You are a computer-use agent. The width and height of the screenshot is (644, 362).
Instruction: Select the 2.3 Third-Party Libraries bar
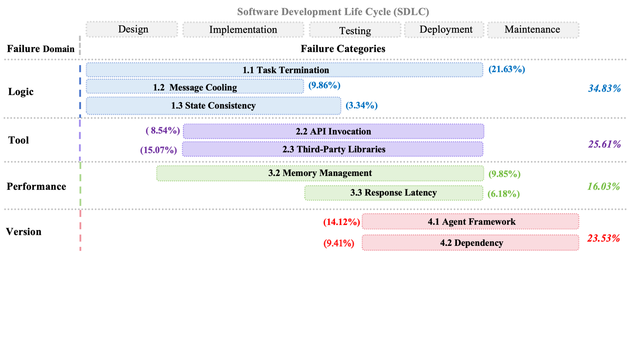[333, 149]
